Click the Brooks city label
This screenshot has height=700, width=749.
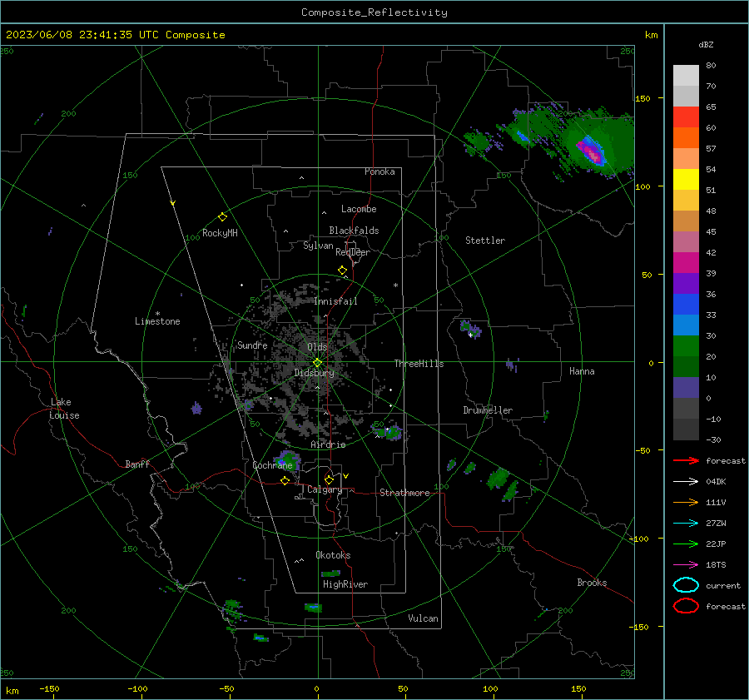pos(592,583)
